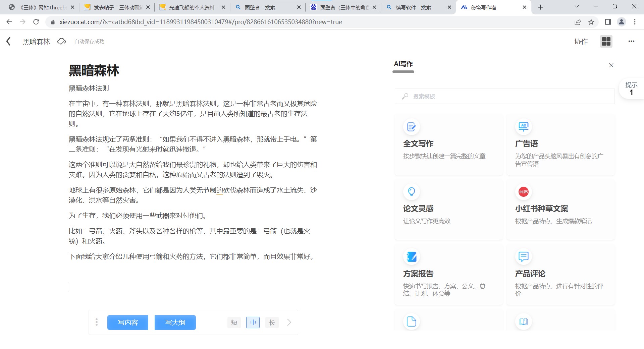Viewport: 644px width, 349px height.
Task: Click 按步骤快速创建一篇完整的文章 description
Action: [444, 156]
